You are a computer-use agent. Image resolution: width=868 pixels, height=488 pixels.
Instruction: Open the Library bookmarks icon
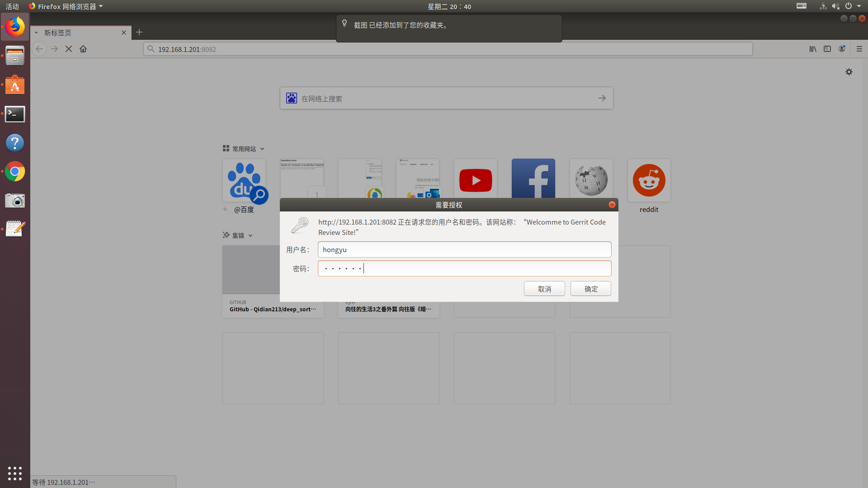(813, 49)
